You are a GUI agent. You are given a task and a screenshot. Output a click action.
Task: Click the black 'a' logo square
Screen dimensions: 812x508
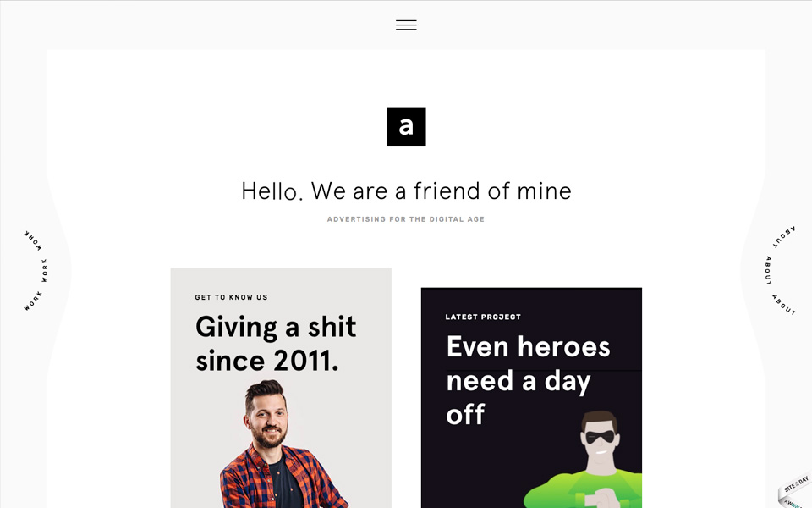click(x=406, y=126)
